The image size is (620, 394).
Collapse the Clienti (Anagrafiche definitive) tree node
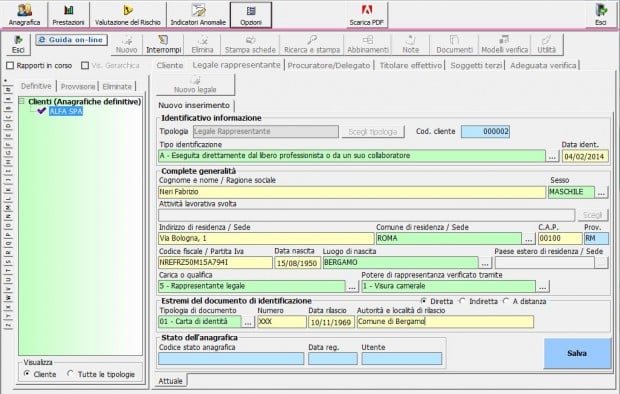coord(21,101)
